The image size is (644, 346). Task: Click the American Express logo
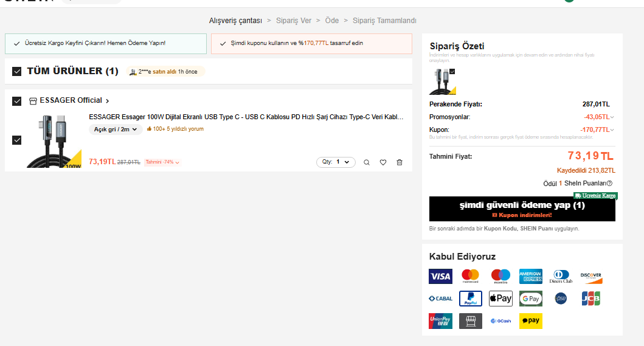[x=531, y=276]
